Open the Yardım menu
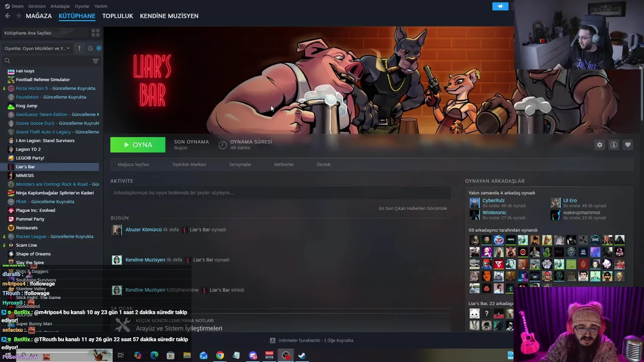Screen dimensions: 644x362 coord(101,6)
